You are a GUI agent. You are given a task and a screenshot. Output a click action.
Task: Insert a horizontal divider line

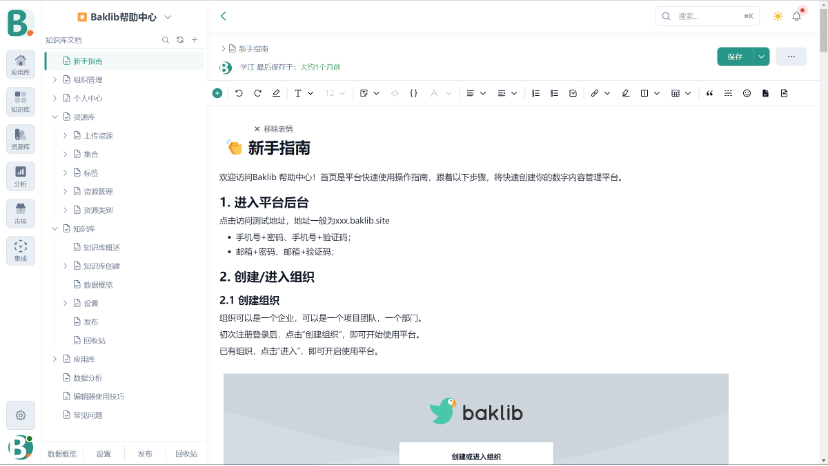(x=728, y=93)
